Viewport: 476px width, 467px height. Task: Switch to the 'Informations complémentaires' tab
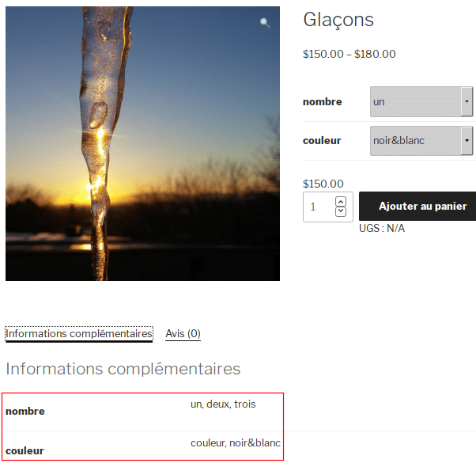pos(79,333)
